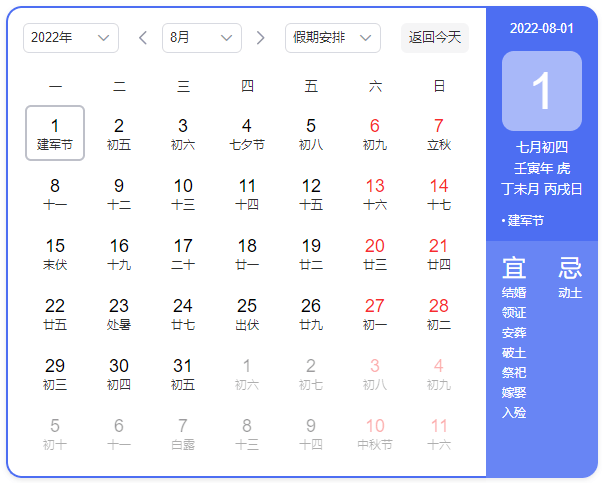Choose Saturday August 13 十六
The image size is (602, 483).
pyautogui.click(x=375, y=193)
